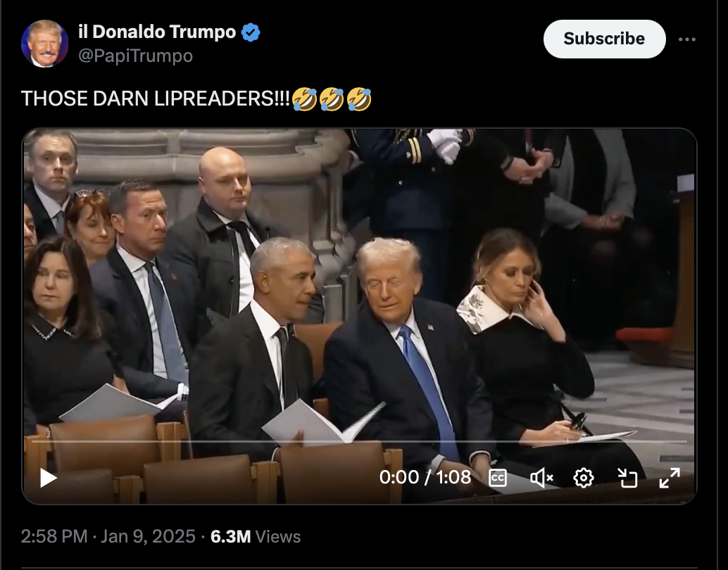
Task: Toggle closed captions (CC) on the video
Action: click(x=498, y=478)
